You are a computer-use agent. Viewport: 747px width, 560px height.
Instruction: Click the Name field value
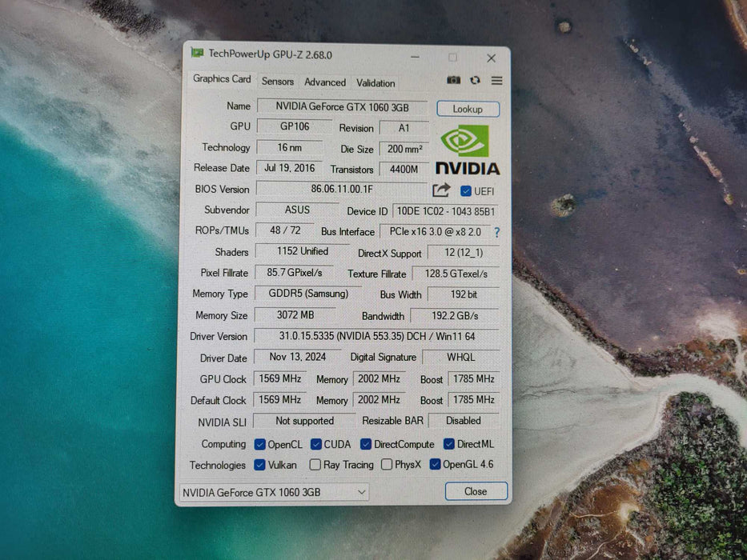(342, 106)
